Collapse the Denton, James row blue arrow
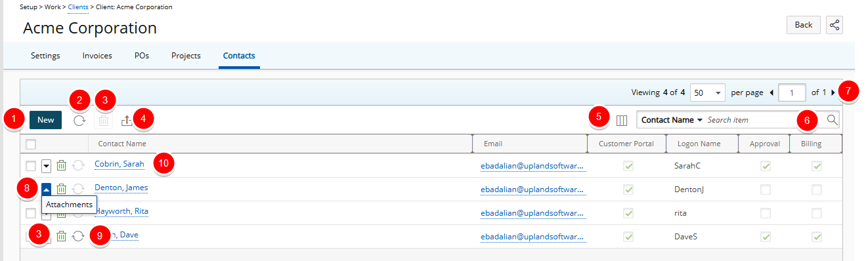868x261 pixels. [x=46, y=190]
